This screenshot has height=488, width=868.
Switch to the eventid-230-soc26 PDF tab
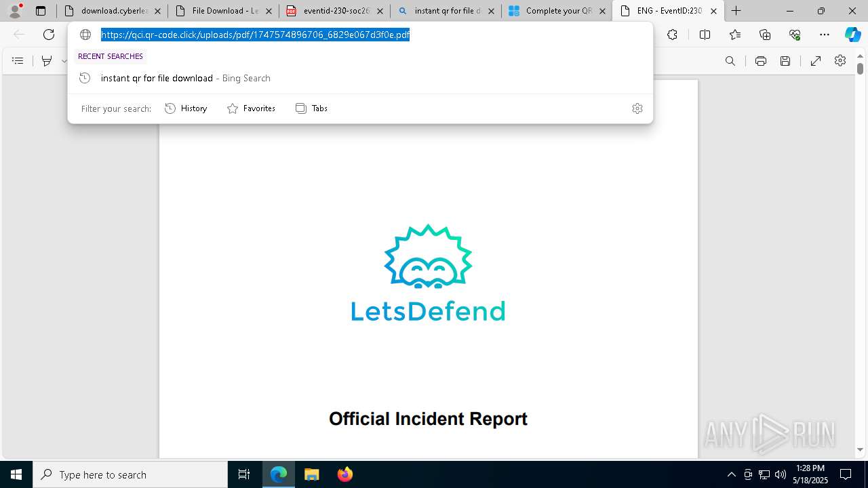pos(334,11)
